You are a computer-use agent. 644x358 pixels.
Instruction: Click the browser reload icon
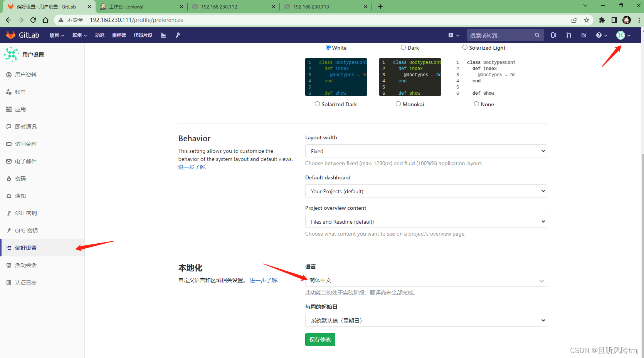(x=33, y=20)
